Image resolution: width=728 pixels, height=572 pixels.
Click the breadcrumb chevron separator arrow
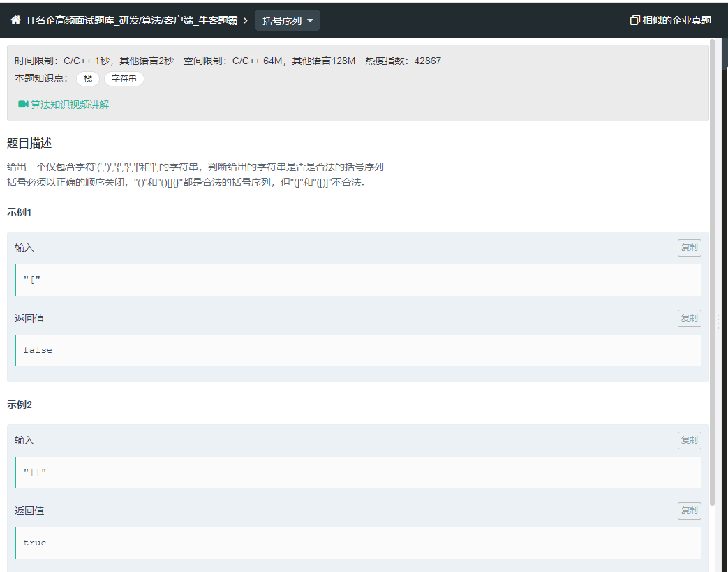246,20
